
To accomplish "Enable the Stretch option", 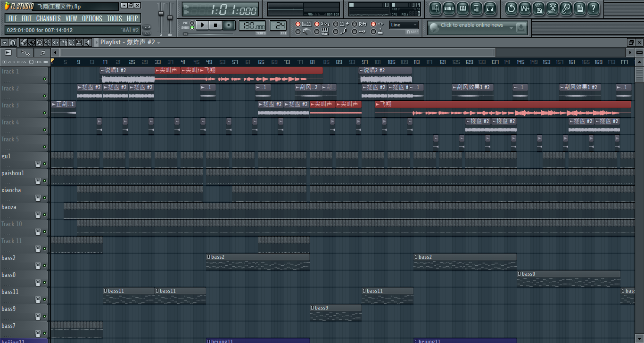I will pyautogui.click(x=32, y=62).
